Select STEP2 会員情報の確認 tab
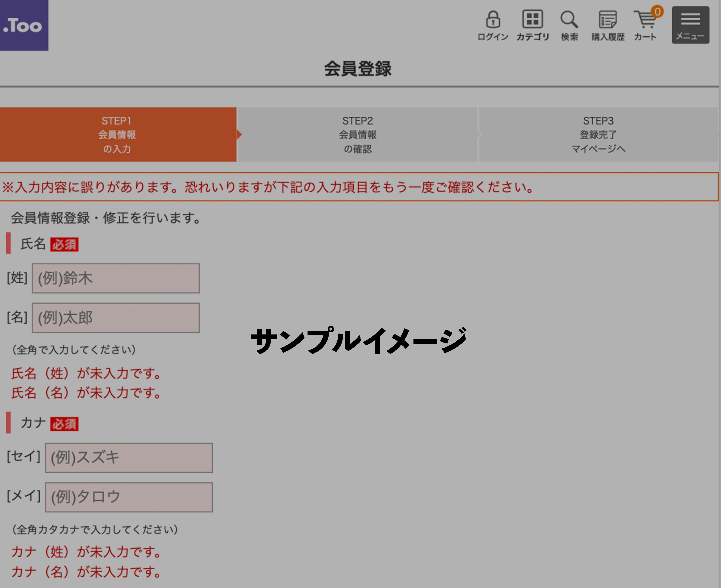The height and width of the screenshot is (588, 721). click(x=357, y=135)
